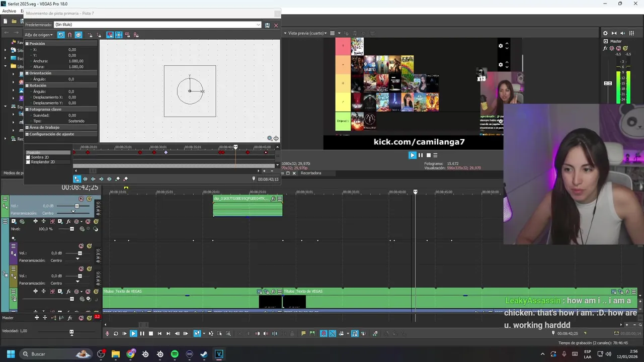Open the Predeterminado preset dropdown
Viewport: 644px width, 362px height.
(x=258, y=25)
